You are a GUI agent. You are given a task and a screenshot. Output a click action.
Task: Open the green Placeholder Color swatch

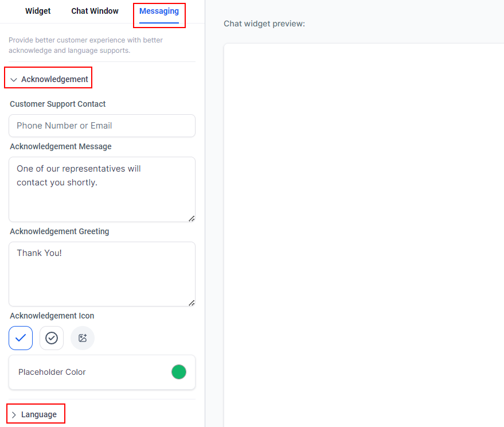tap(179, 372)
